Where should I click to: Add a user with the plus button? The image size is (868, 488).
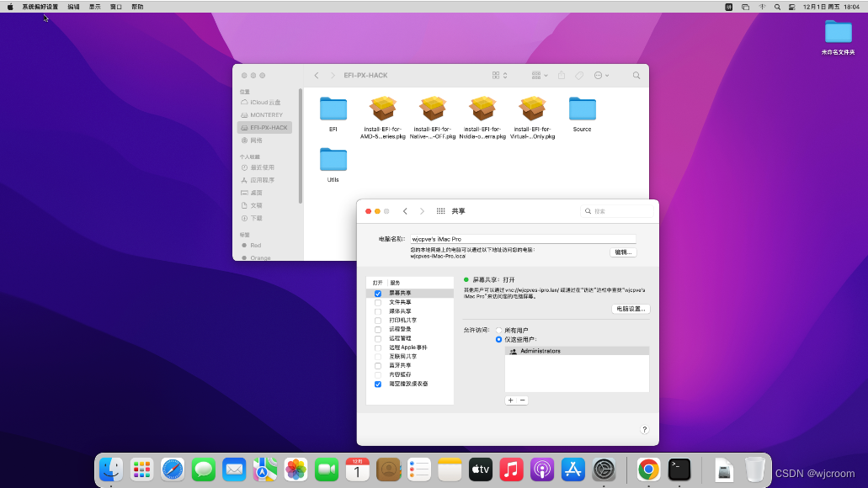tap(510, 400)
